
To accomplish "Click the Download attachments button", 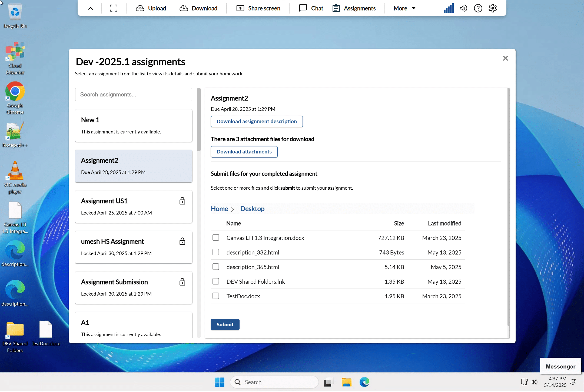I will pyautogui.click(x=244, y=152).
